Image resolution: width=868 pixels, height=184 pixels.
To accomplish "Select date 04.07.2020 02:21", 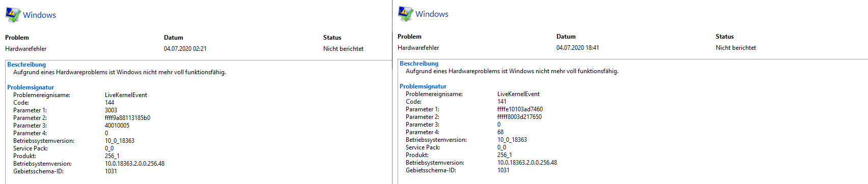I will 185,49.
